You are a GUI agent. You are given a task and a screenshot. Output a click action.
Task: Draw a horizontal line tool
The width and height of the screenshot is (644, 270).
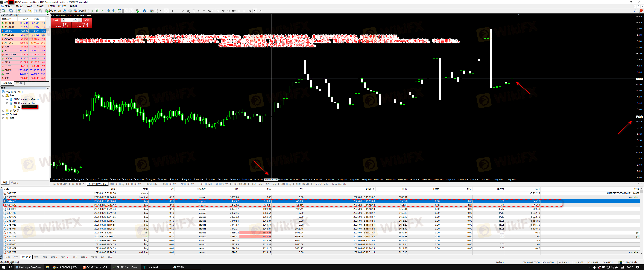178,11
